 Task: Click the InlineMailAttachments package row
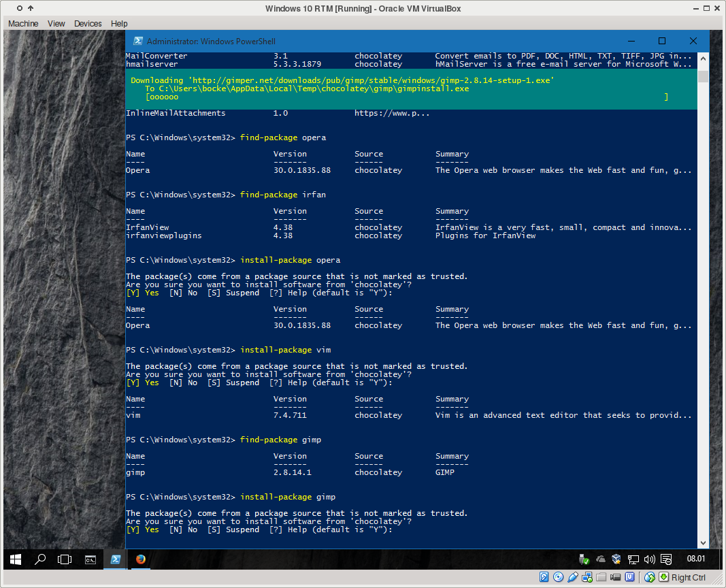pyautogui.click(x=278, y=113)
